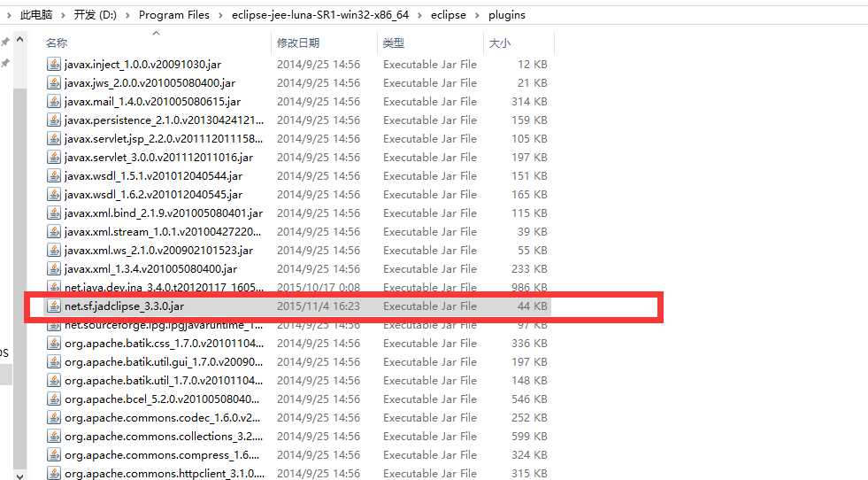Screen dimensions: 868x480
Task: Click the jar icon of org.apache.commons.compress_1.6
Action: pyautogui.click(x=54, y=455)
